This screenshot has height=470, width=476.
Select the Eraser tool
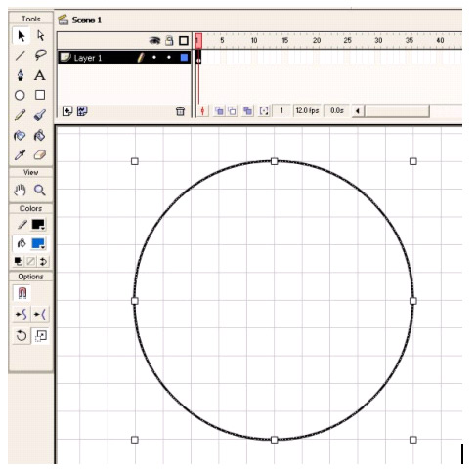point(40,155)
